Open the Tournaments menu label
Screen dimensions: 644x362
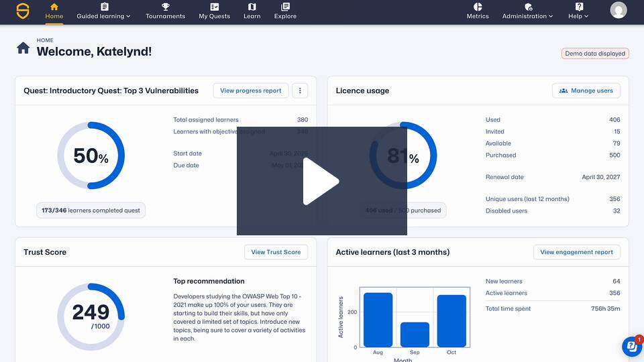pos(166,16)
